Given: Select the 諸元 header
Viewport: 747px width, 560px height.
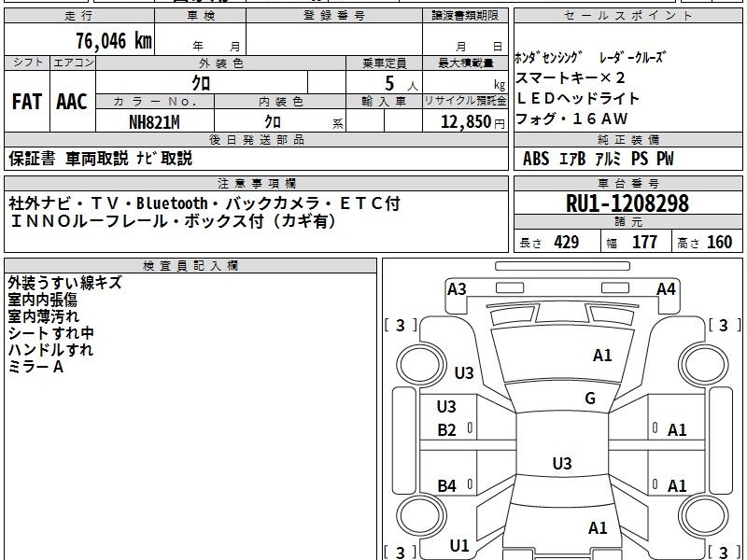Looking at the screenshot, I should pos(627,222).
